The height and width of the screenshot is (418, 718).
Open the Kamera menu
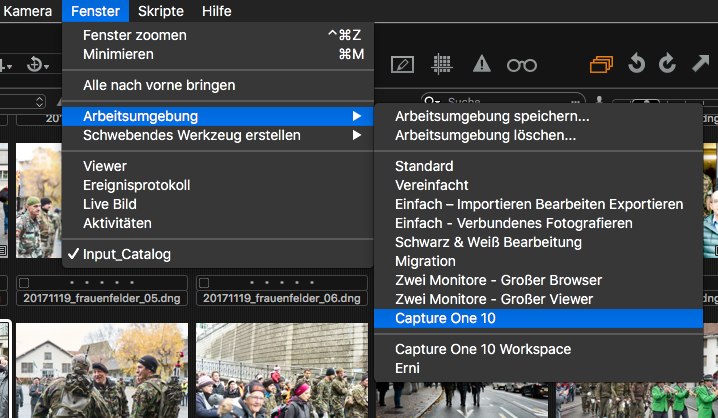tap(27, 11)
